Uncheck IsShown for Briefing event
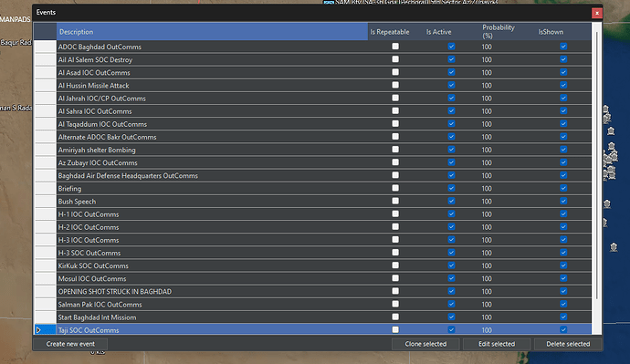This screenshot has height=364, width=630. coord(563,188)
